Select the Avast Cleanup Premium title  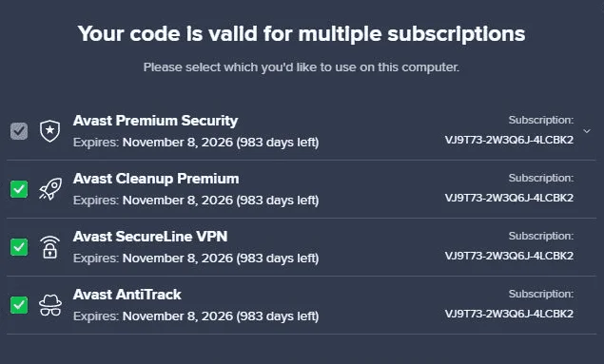pos(156,179)
